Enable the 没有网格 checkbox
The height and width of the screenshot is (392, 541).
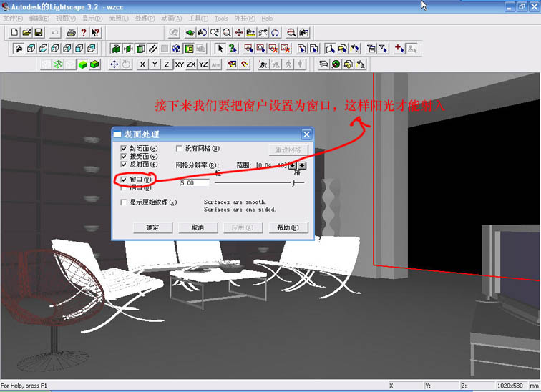pyautogui.click(x=180, y=149)
